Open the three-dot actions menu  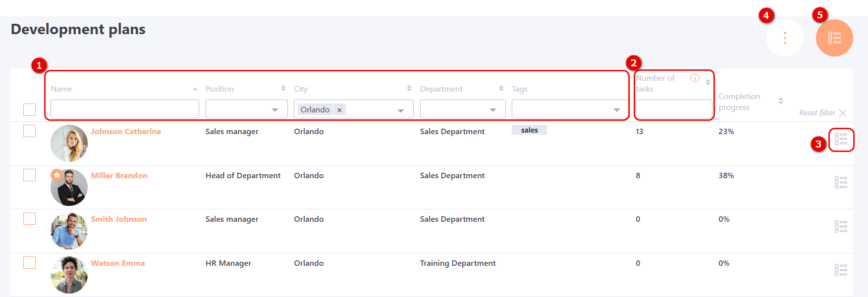coord(785,38)
